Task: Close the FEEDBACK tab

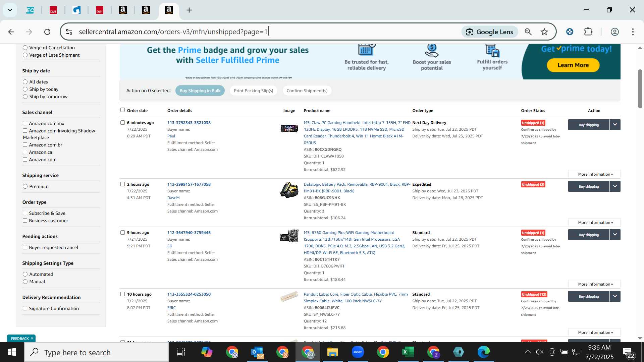Action: click(32, 339)
